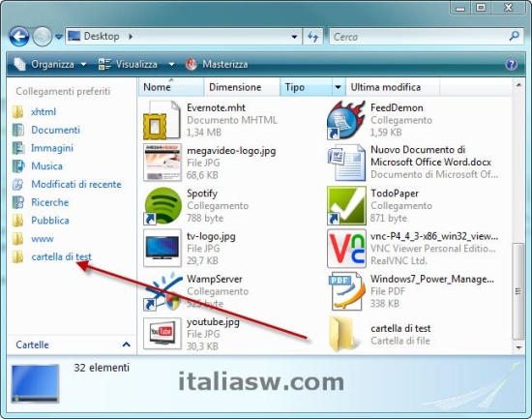Open Pubblica favorite link
Image resolution: width=532 pixels, height=419 pixels.
(50, 221)
